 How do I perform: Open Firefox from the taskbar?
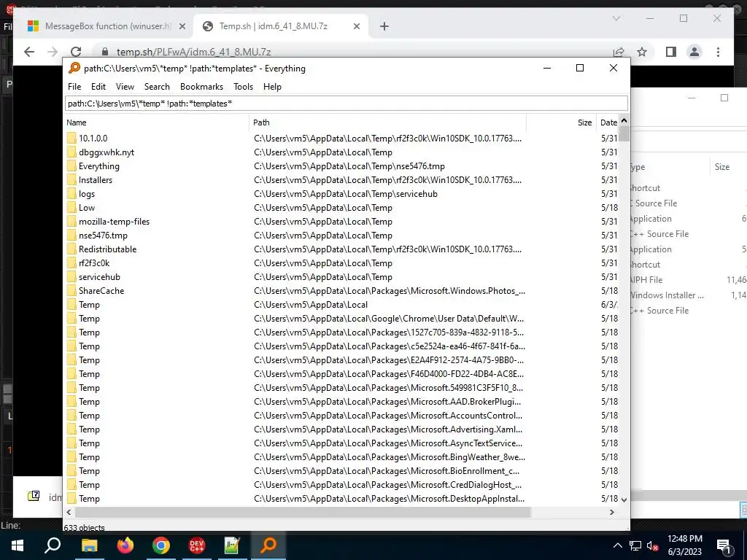click(x=125, y=545)
